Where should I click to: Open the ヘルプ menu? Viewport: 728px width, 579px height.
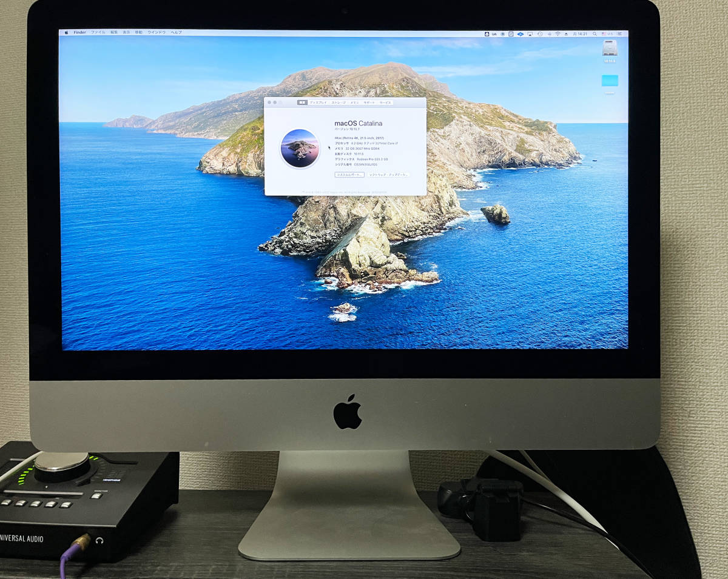(x=176, y=32)
